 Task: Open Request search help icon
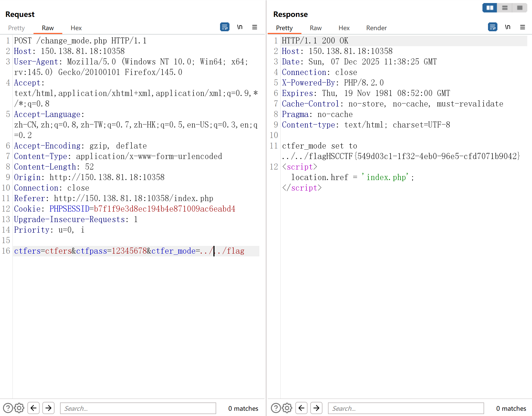tap(8, 408)
